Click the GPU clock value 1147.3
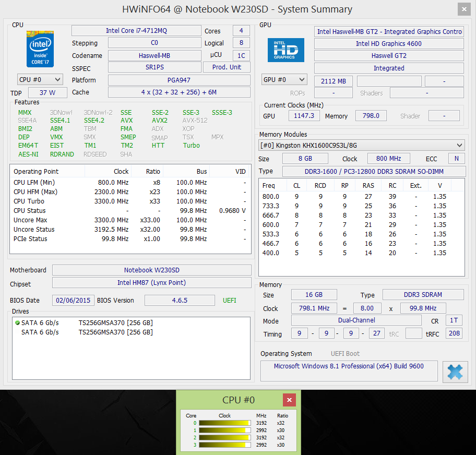This screenshot has height=455, width=476. [x=304, y=116]
